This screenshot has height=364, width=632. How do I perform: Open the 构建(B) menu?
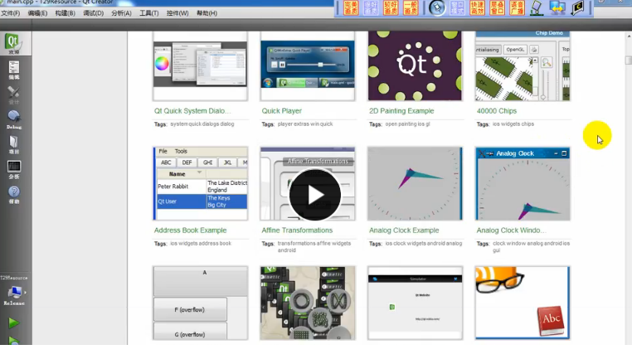[65, 13]
